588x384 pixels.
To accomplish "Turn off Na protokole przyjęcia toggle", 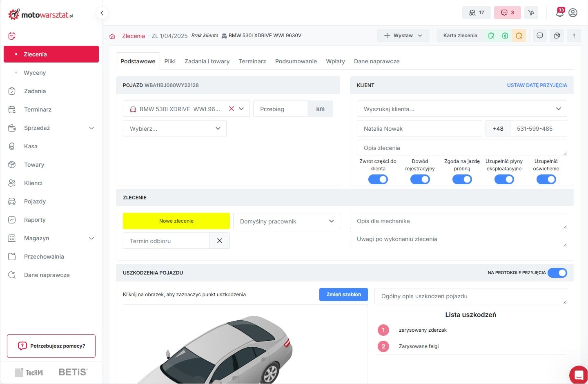I will (x=557, y=273).
